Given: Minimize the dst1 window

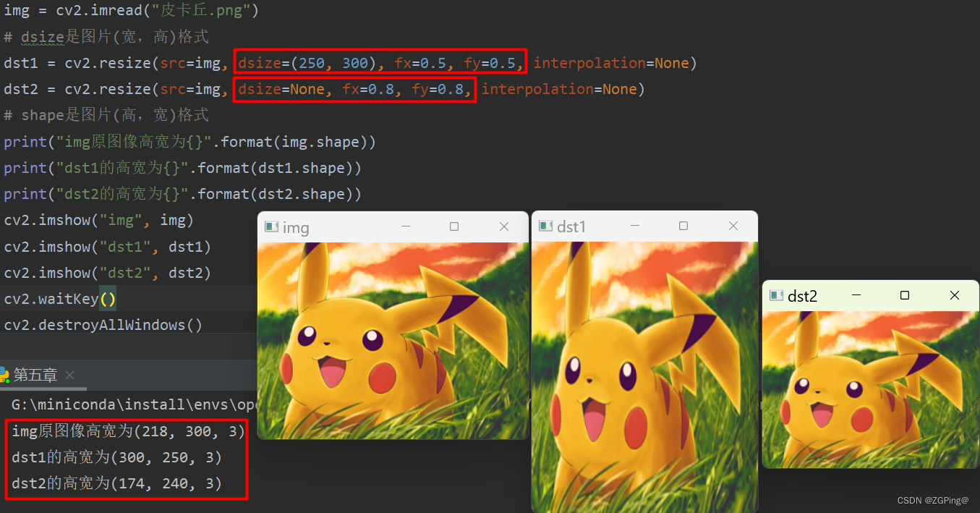Looking at the screenshot, I should tap(635, 226).
